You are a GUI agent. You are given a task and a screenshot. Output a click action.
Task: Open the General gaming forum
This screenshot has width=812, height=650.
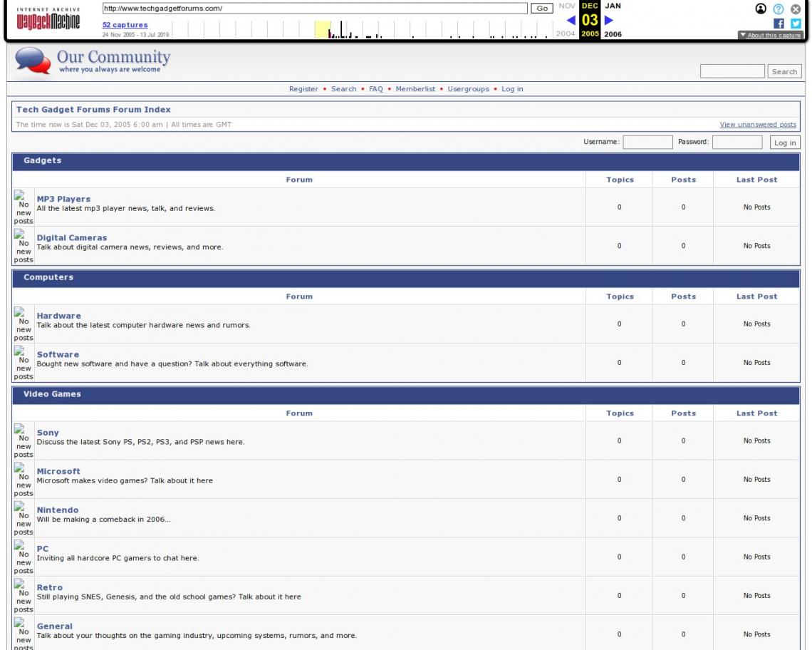[54, 626]
